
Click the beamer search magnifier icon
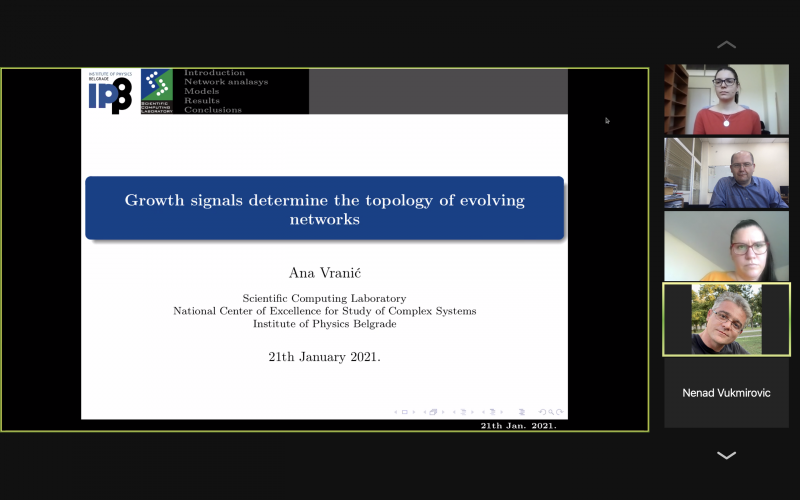click(552, 411)
